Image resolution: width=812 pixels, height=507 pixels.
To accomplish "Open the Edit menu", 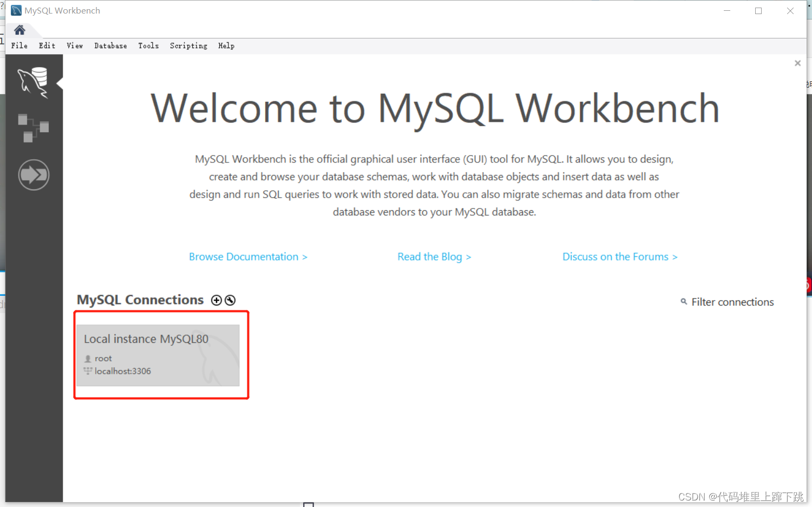I will point(47,46).
